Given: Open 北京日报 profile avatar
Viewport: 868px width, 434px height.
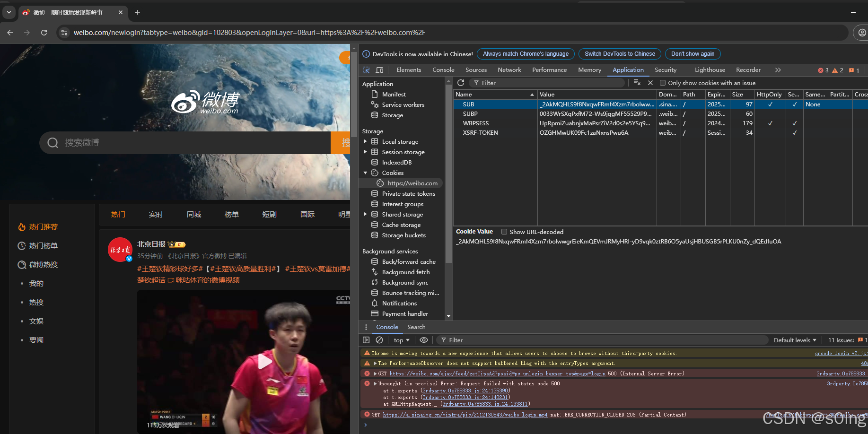Looking at the screenshot, I should [120, 250].
